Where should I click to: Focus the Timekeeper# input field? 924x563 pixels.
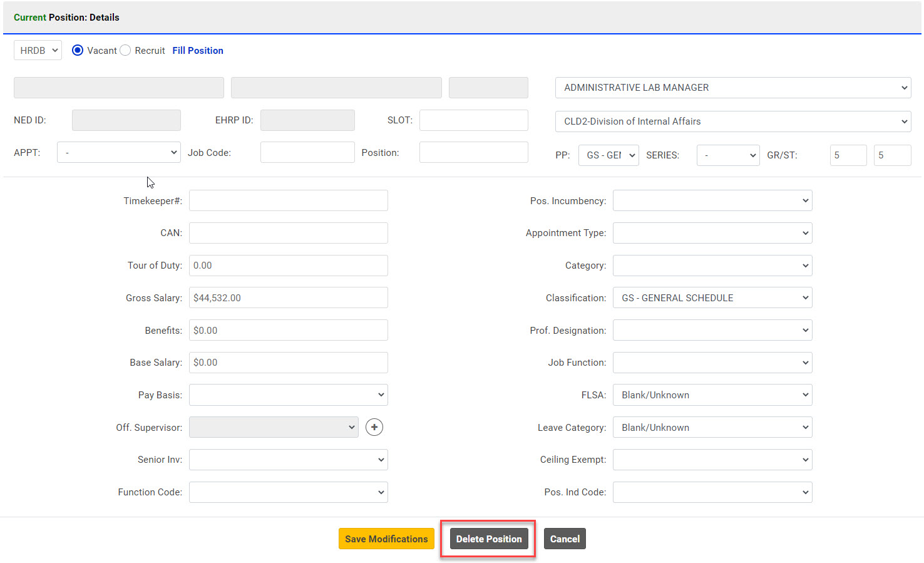[x=289, y=200]
